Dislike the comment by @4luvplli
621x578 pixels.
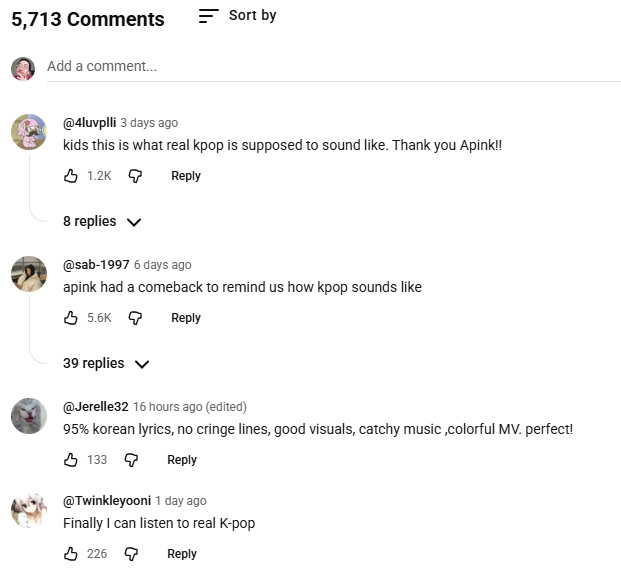tap(135, 176)
